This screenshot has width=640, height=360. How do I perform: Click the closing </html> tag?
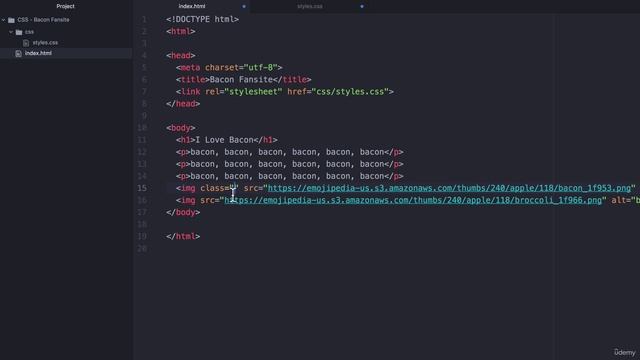coord(183,236)
